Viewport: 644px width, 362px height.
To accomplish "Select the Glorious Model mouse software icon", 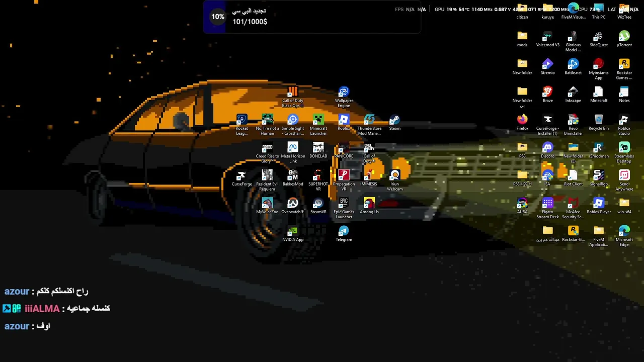I will pyautogui.click(x=573, y=41).
